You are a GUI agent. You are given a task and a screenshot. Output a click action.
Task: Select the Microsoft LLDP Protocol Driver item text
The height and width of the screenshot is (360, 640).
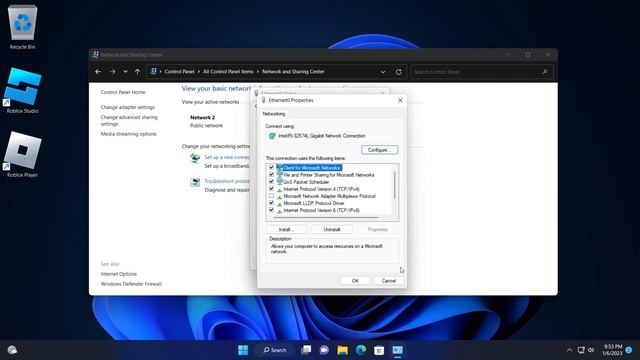pyautogui.click(x=314, y=203)
